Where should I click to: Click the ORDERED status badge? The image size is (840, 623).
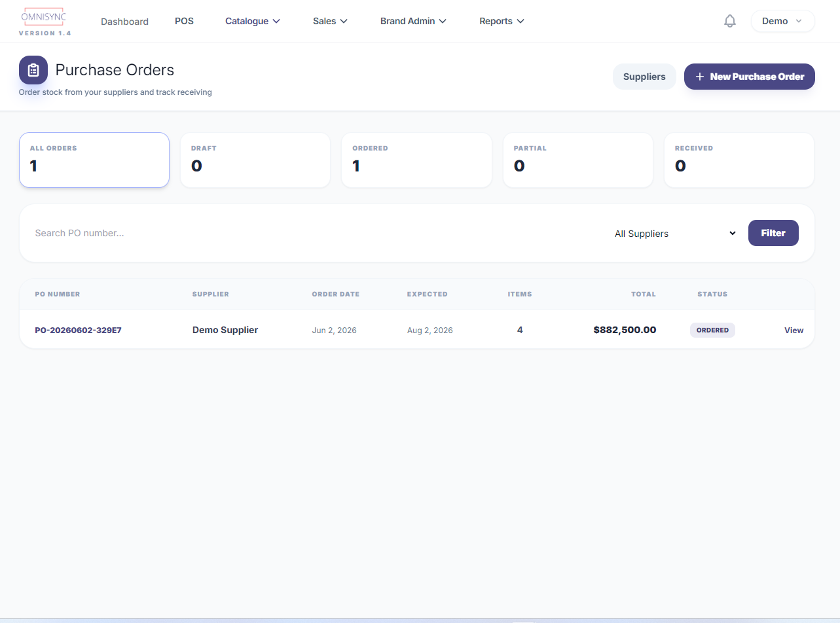[x=712, y=330]
